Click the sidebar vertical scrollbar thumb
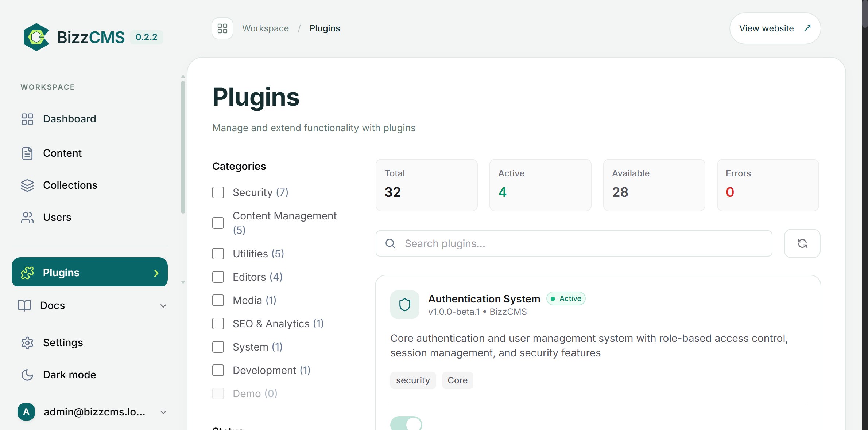 pyautogui.click(x=183, y=148)
